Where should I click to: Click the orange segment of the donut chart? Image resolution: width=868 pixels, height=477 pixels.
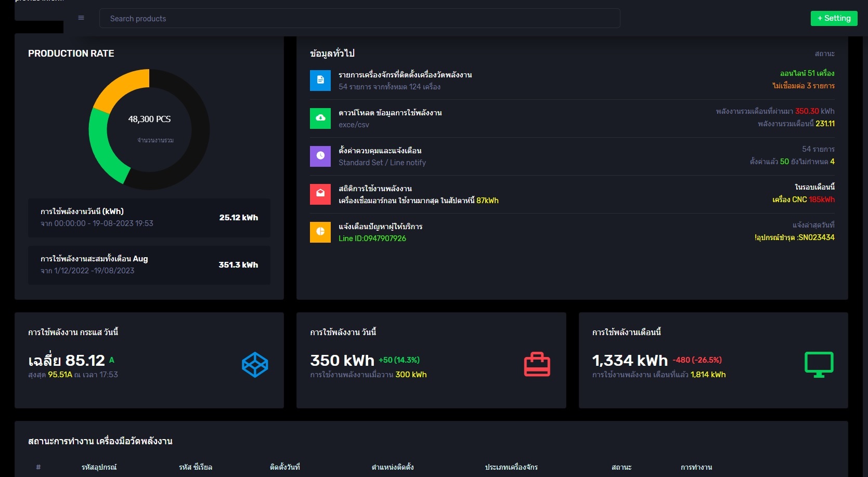tap(118, 87)
